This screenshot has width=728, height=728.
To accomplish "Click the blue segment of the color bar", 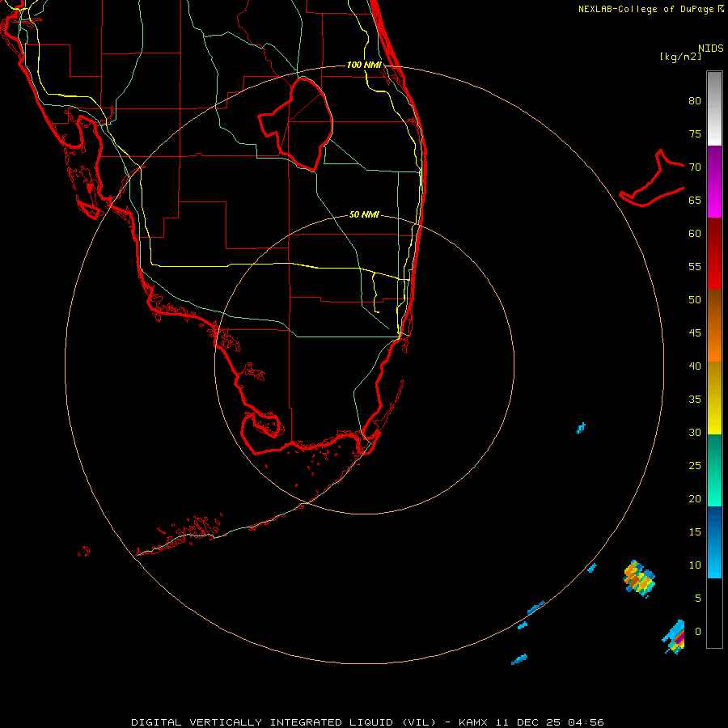I will [714, 542].
